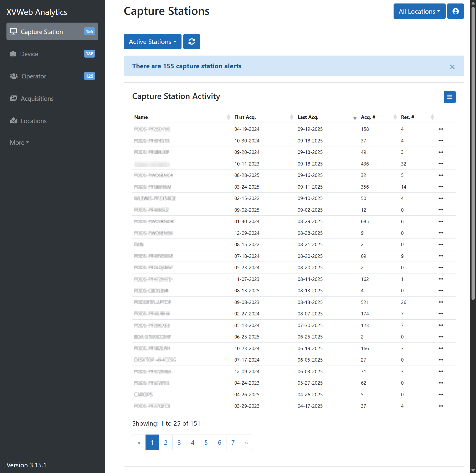Screen dimensions: 476x473
Task: Open the user account icon top right
Action: 455,11
